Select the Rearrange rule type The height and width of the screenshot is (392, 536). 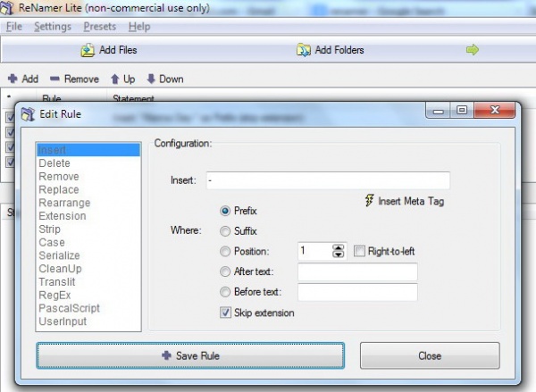click(x=88, y=203)
